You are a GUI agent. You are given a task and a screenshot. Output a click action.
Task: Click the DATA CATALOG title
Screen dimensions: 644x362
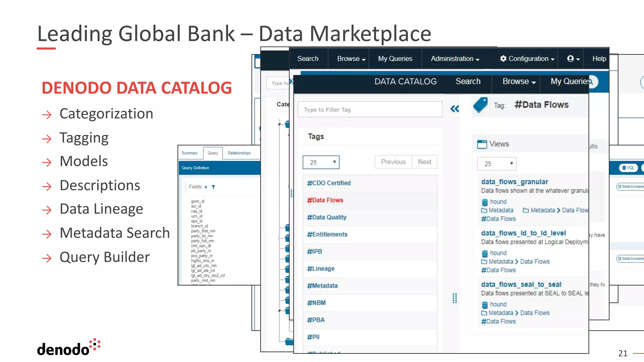405,82
